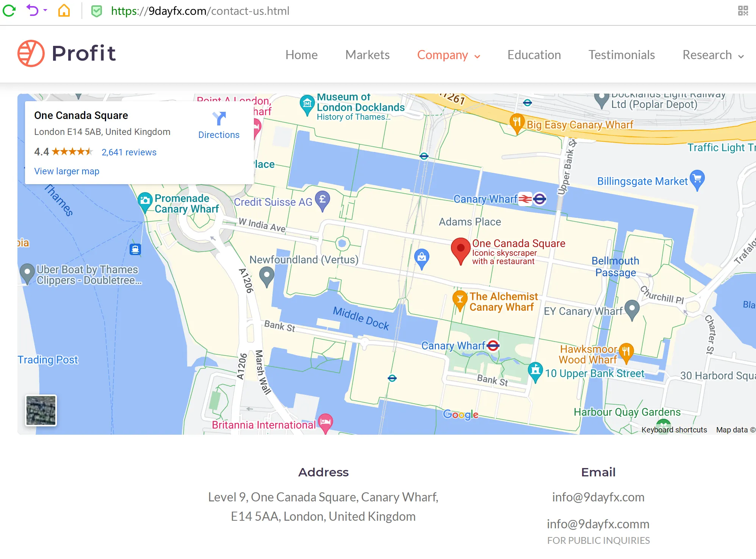The height and width of the screenshot is (559, 756).
Task: Click the Promenade Canary Wharf camera pin
Action: click(x=145, y=202)
